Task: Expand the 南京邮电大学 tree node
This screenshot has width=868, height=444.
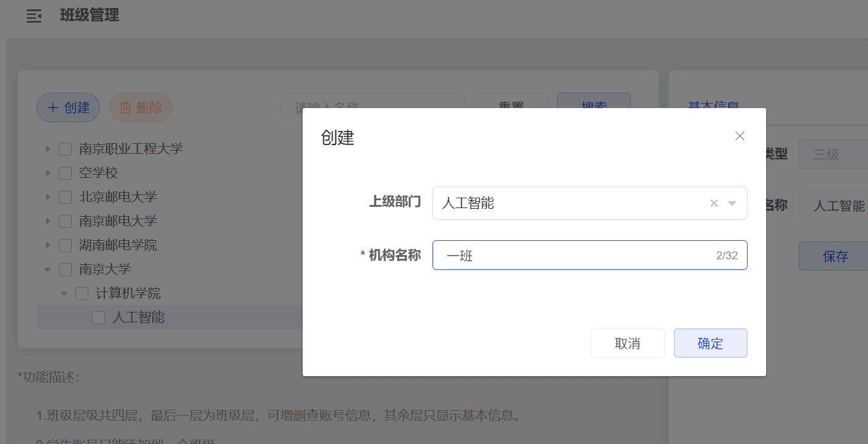Action: point(48,221)
